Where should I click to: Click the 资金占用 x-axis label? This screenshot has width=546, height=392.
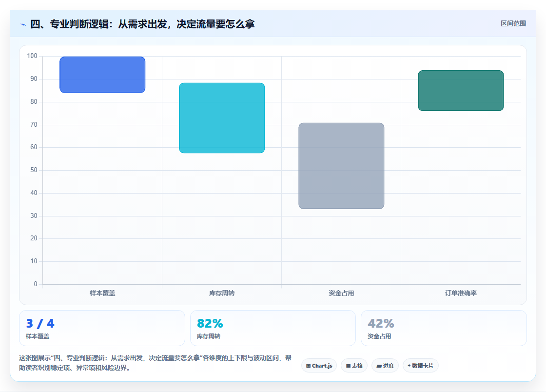(x=341, y=293)
